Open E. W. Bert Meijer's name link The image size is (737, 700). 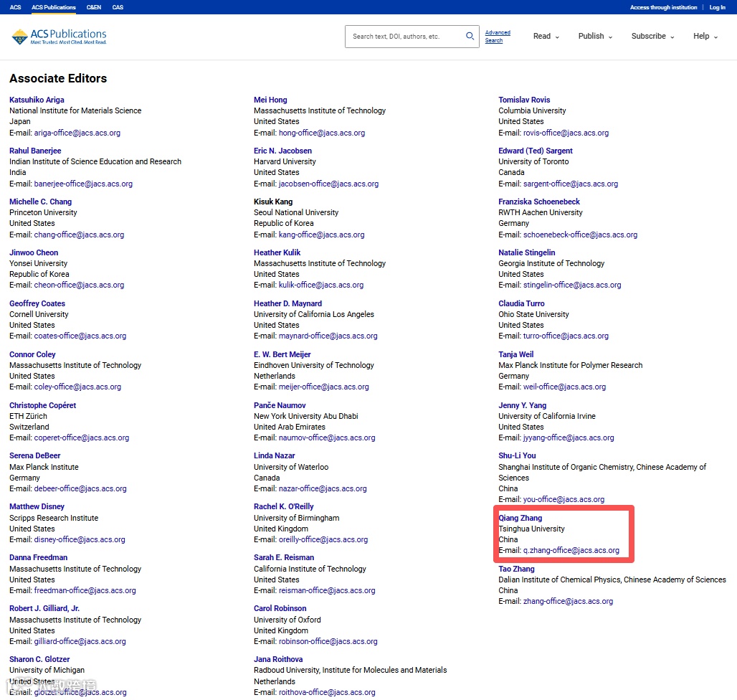(x=282, y=354)
